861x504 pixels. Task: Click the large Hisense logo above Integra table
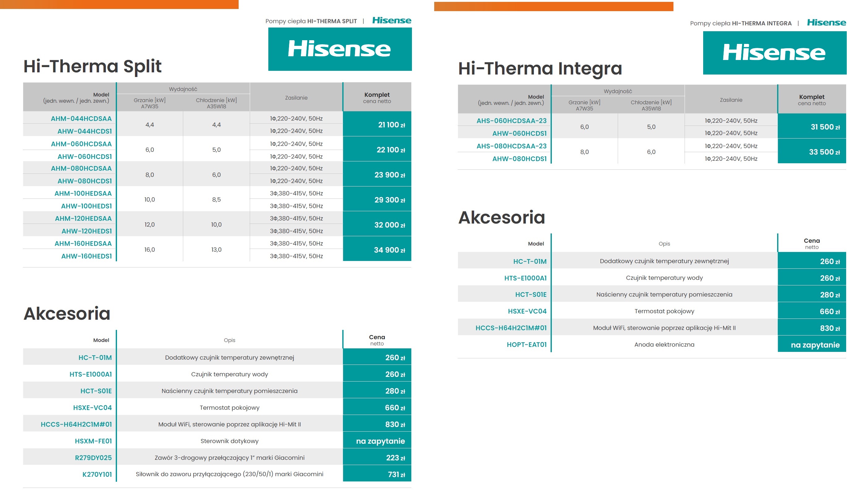pyautogui.click(x=774, y=53)
